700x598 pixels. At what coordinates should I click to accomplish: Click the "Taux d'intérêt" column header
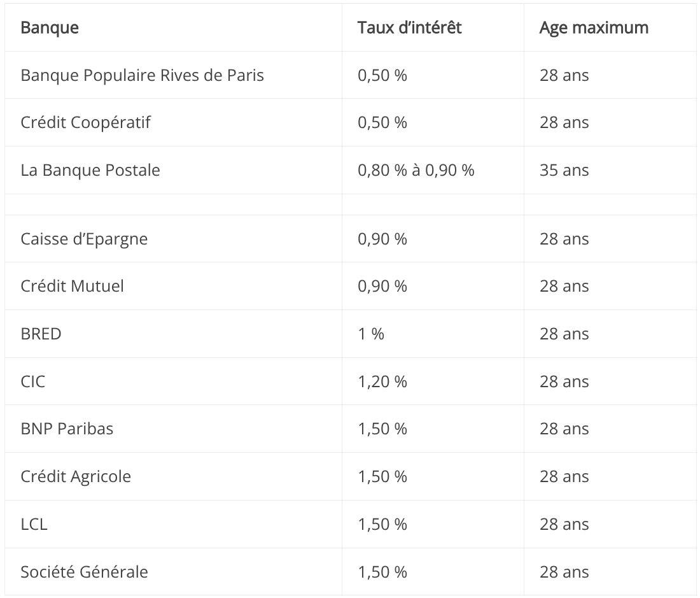click(x=409, y=28)
